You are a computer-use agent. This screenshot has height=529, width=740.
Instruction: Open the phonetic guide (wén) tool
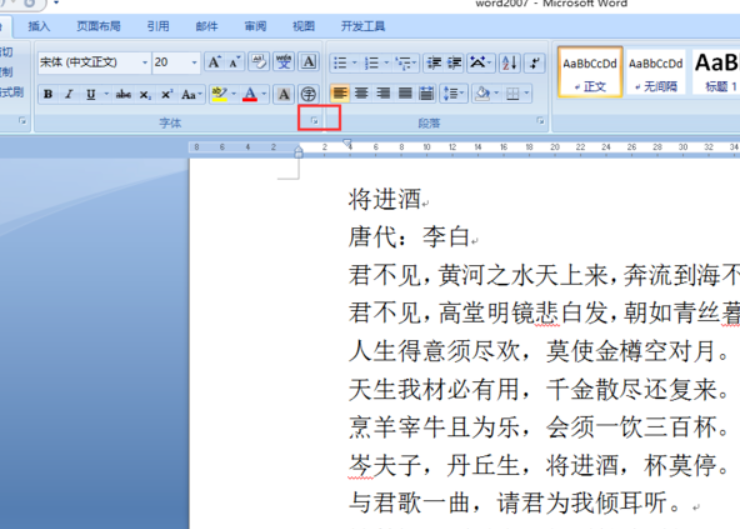(x=284, y=62)
